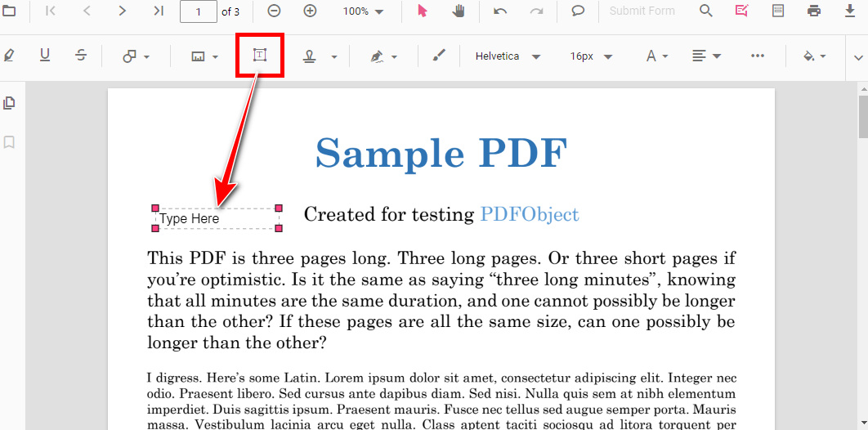The width and height of the screenshot is (868, 430).
Task: Toggle the edit annotation toolbar icon
Action: tap(741, 11)
